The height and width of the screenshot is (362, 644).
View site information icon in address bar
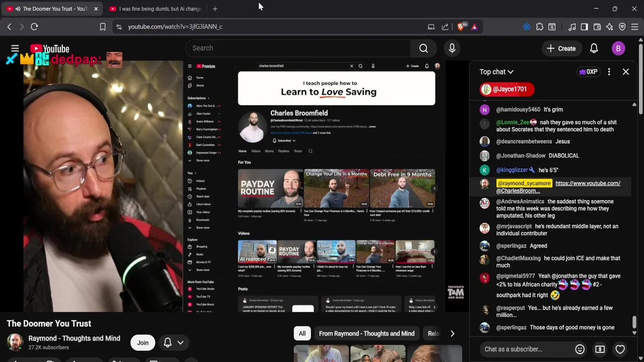(x=119, y=27)
